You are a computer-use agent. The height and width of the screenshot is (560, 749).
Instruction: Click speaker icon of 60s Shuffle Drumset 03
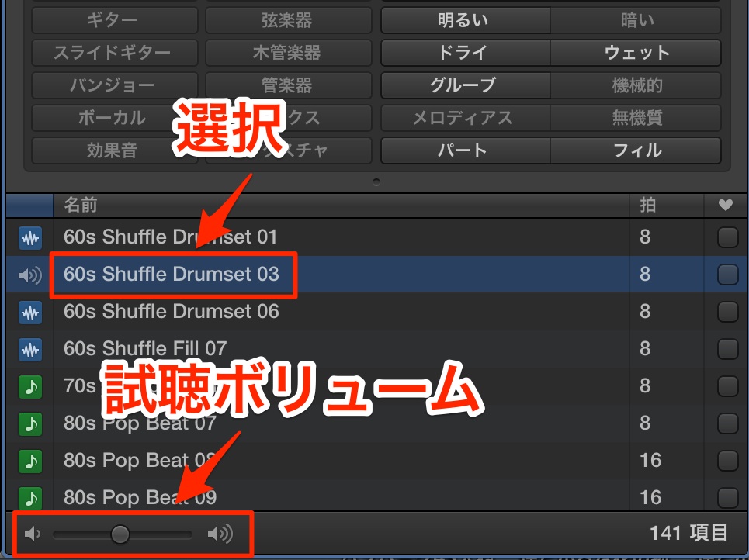(29, 275)
